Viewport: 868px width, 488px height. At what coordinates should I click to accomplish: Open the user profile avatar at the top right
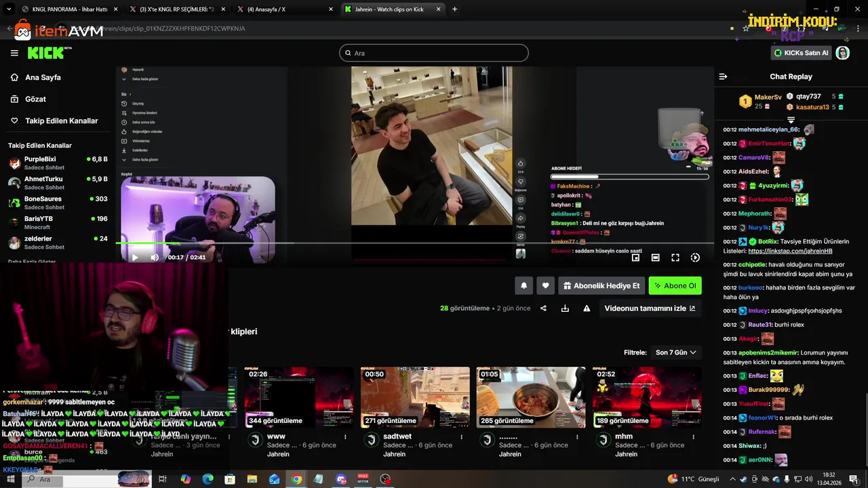pos(843,53)
